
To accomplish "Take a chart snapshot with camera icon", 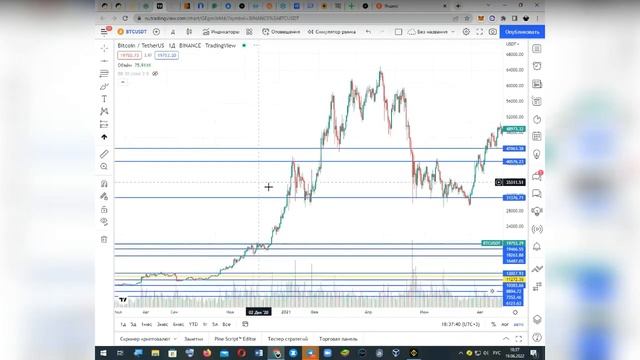I will point(493,32).
